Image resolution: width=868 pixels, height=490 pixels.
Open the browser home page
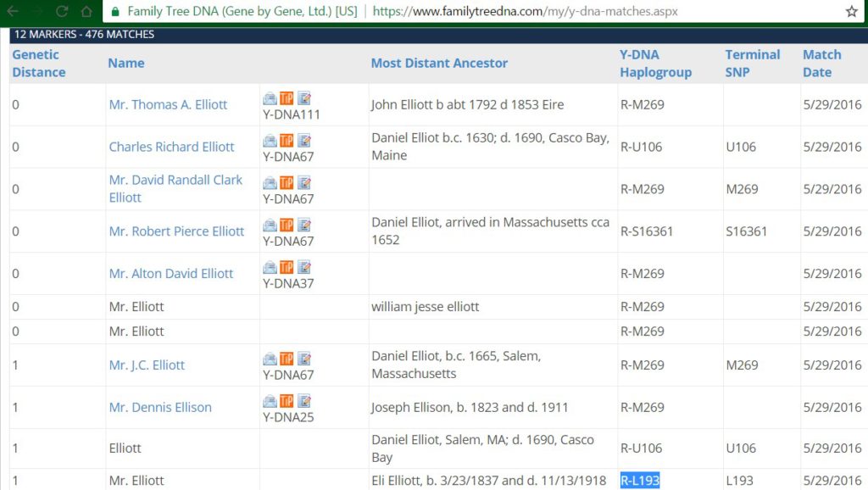(x=86, y=11)
